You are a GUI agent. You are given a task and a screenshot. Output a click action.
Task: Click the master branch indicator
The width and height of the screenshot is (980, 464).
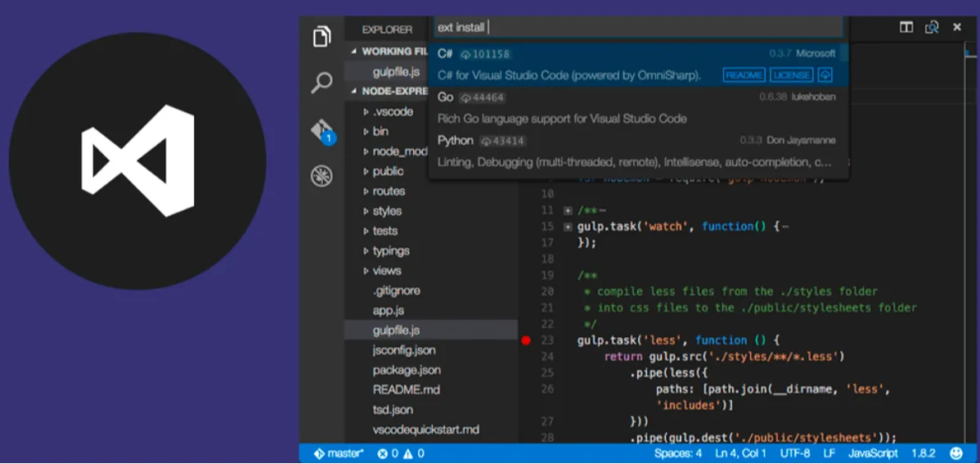[x=338, y=453]
